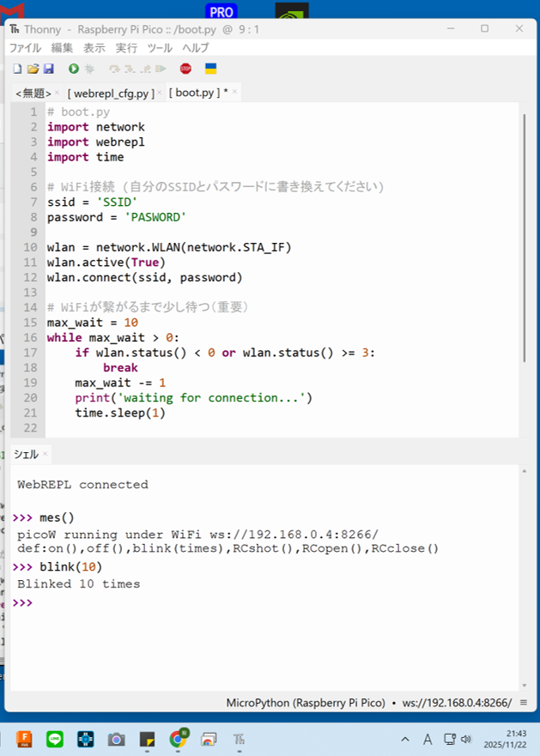The height and width of the screenshot is (756, 540).
Task: Open the ヘルプ menu
Action: pyautogui.click(x=196, y=48)
